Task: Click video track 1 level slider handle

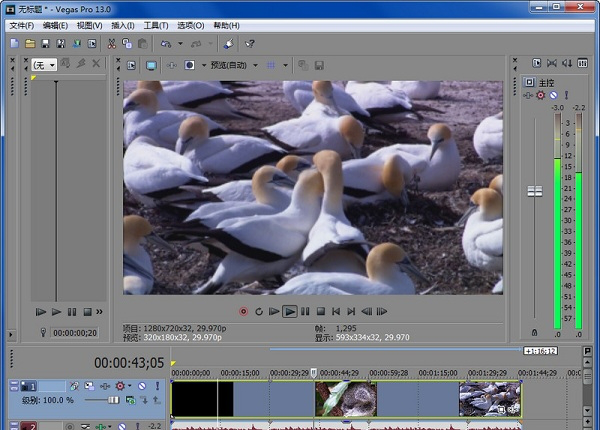Action: (113, 400)
